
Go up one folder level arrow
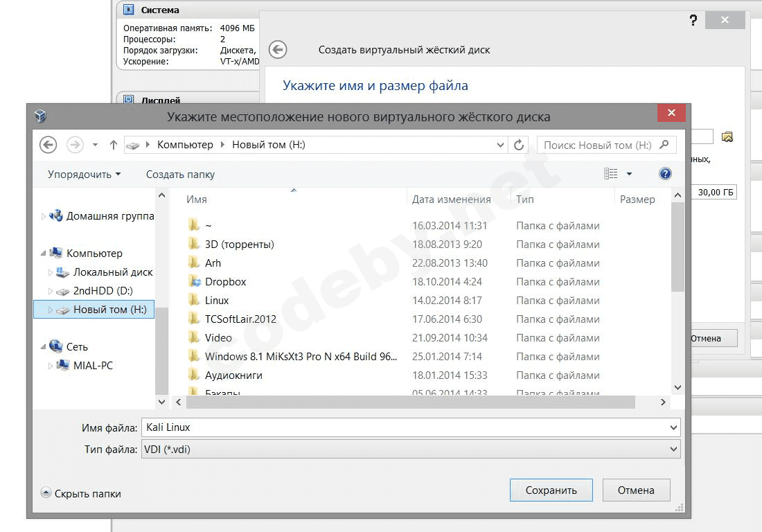[113, 145]
